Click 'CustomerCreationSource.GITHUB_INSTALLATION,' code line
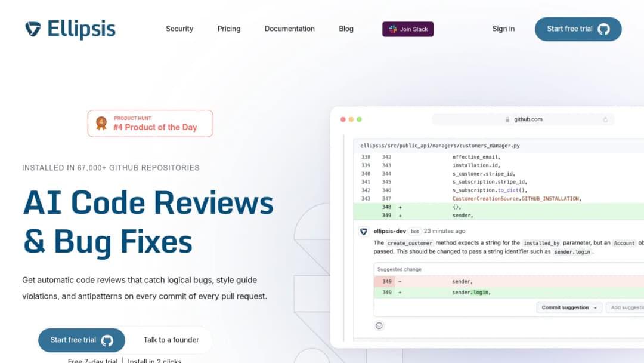The image size is (644, 363). click(x=516, y=199)
